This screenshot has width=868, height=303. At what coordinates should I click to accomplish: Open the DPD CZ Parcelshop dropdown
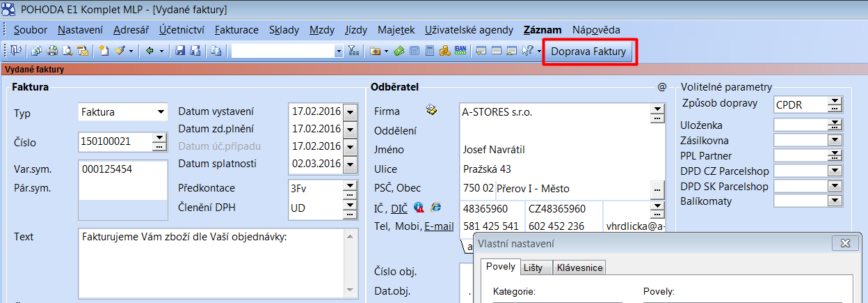pos(835,171)
